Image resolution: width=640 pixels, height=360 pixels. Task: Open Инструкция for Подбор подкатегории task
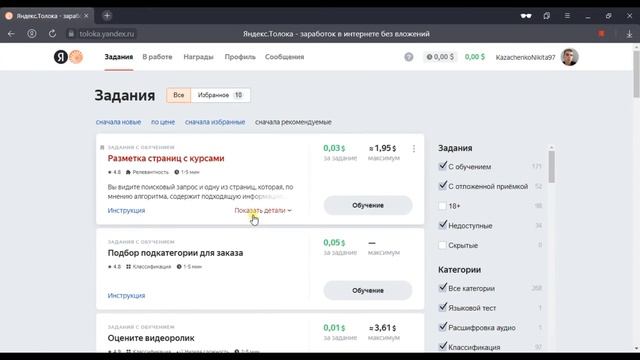(x=126, y=296)
